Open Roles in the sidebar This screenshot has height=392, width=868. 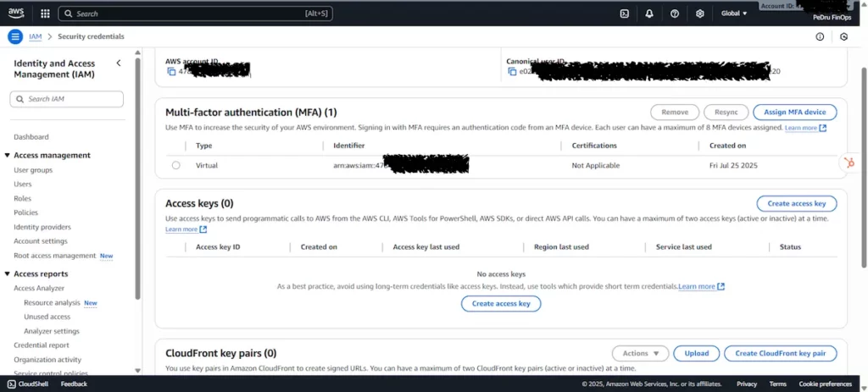click(23, 198)
